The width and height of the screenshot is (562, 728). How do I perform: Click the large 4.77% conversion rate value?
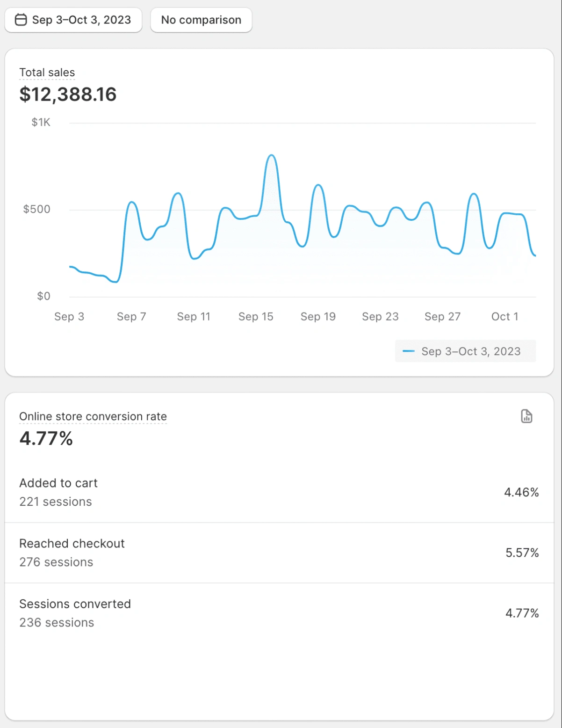46,438
